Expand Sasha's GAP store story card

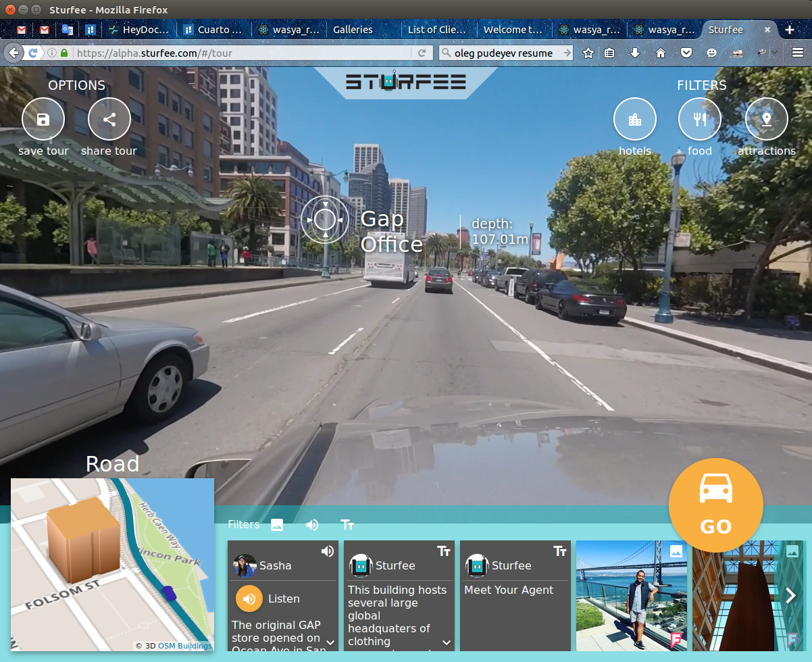[330, 642]
